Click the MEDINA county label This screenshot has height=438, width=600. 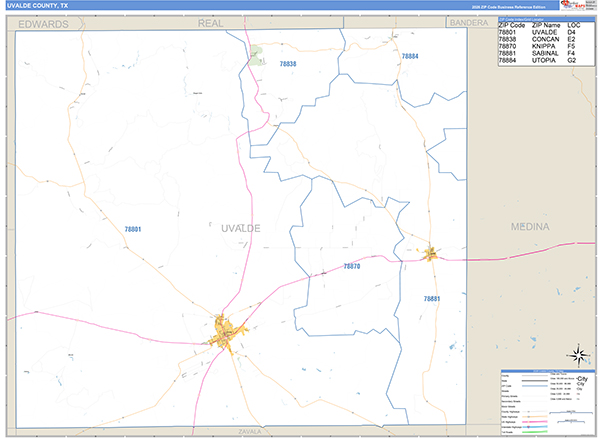[530, 227]
